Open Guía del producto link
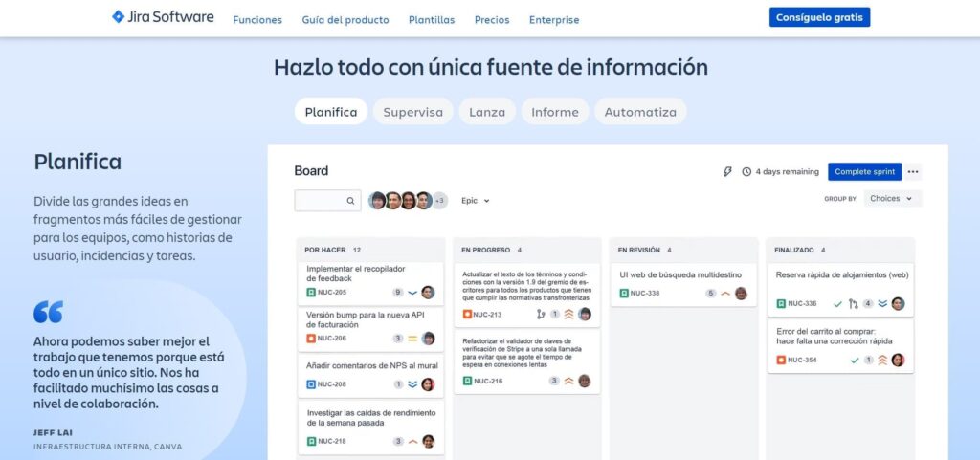 (345, 20)
